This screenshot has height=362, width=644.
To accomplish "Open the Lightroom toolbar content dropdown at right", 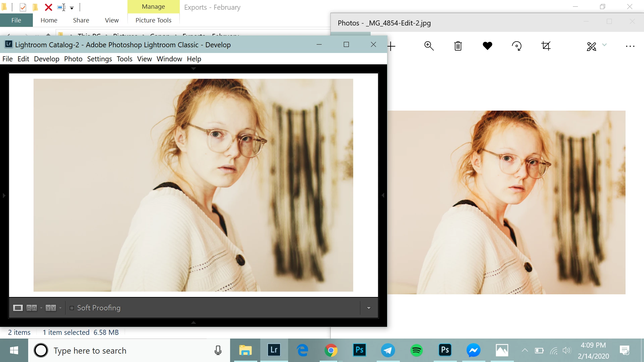I will (369, 308).
